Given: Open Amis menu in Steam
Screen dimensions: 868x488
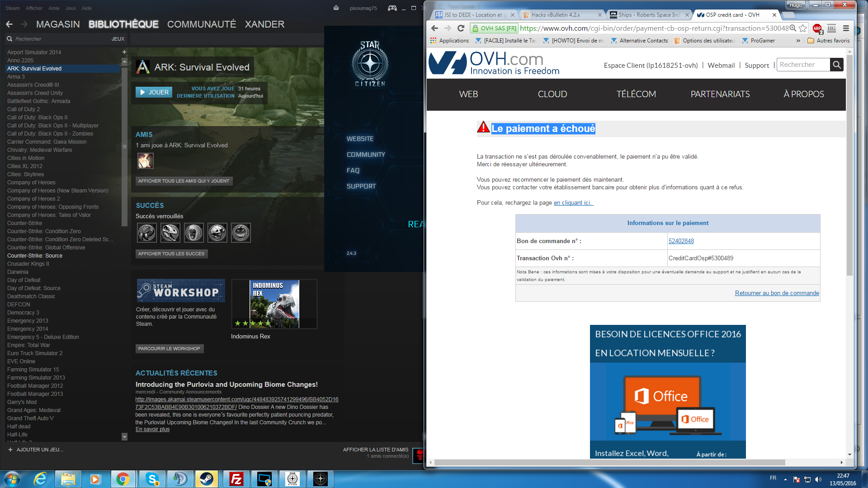Looking at the screenshot, I should [x=54, y=8].
